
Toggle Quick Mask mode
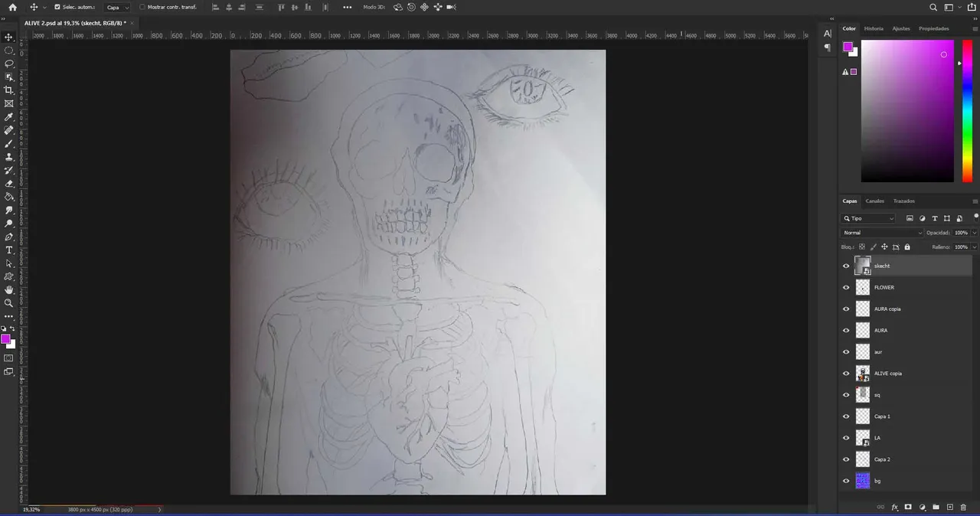9,358
